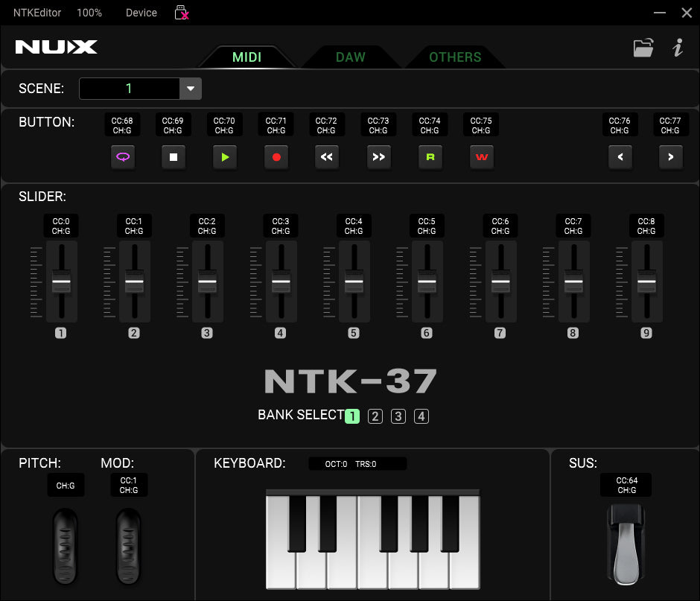Click the green Play transport icon
The image size is (700, 601).
point(225,156)
